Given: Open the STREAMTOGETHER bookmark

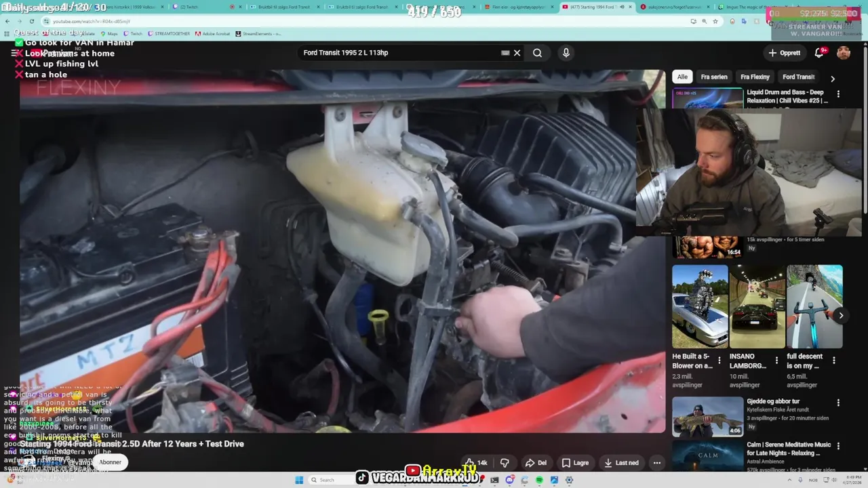Looking at the screenshot, I should click(x=169, y=33).
